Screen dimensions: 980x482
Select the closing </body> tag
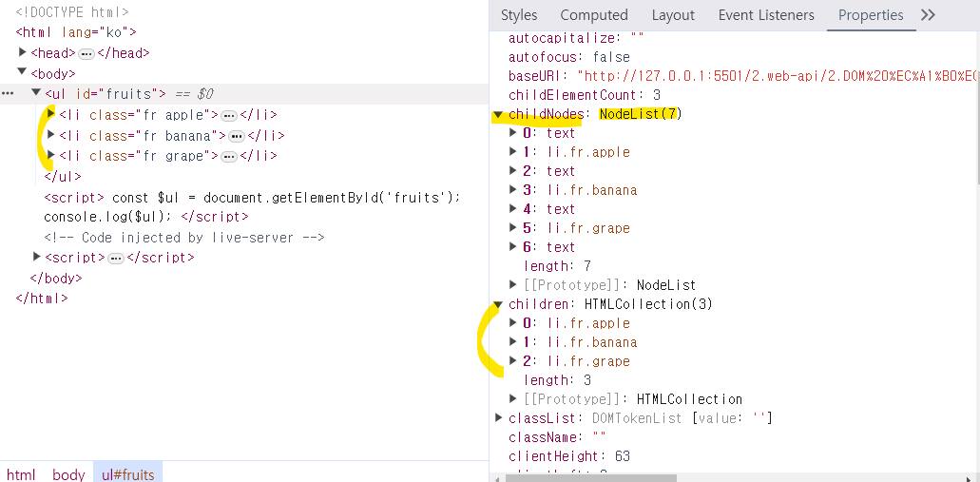pos(56,279)
